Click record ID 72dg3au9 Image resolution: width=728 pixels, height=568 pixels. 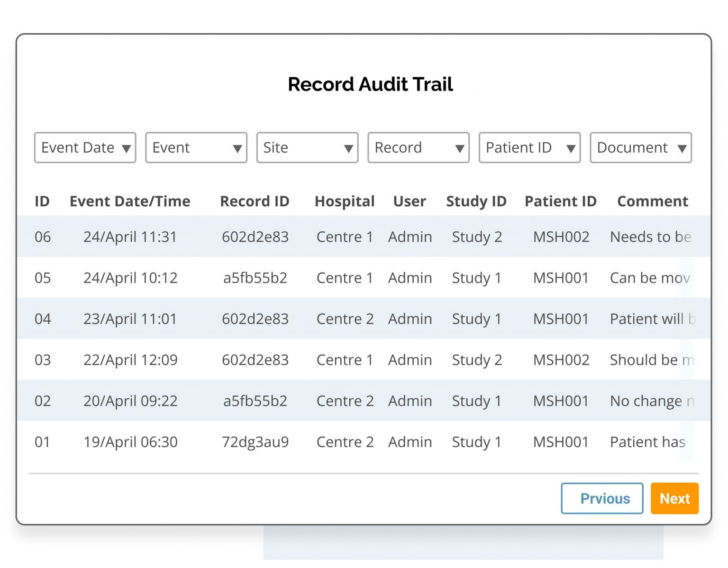pos(255,442)
